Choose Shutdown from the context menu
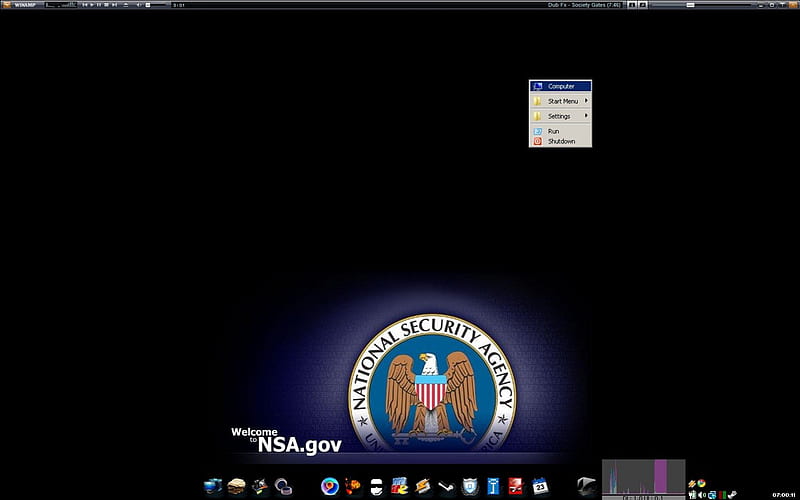The height and width of the screenshot is (500, 800). [x=560, y=141]
